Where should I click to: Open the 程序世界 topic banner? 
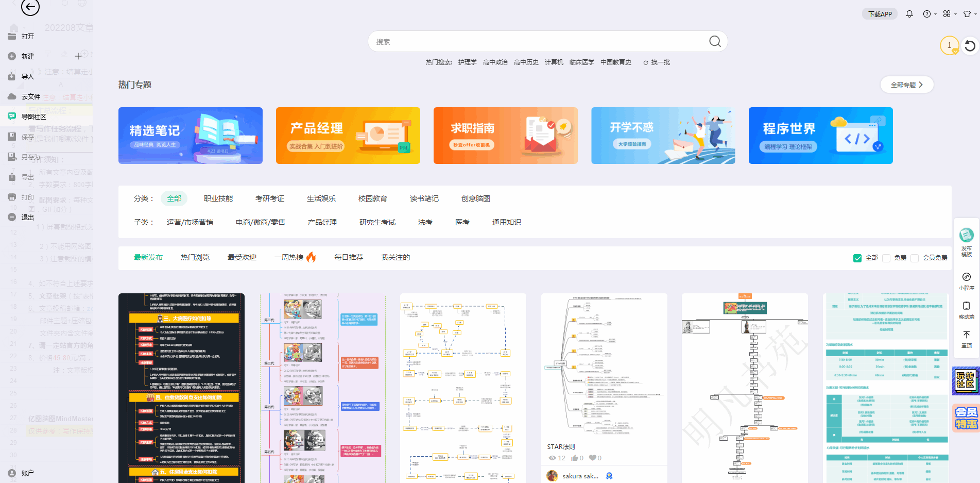point(820,136)
